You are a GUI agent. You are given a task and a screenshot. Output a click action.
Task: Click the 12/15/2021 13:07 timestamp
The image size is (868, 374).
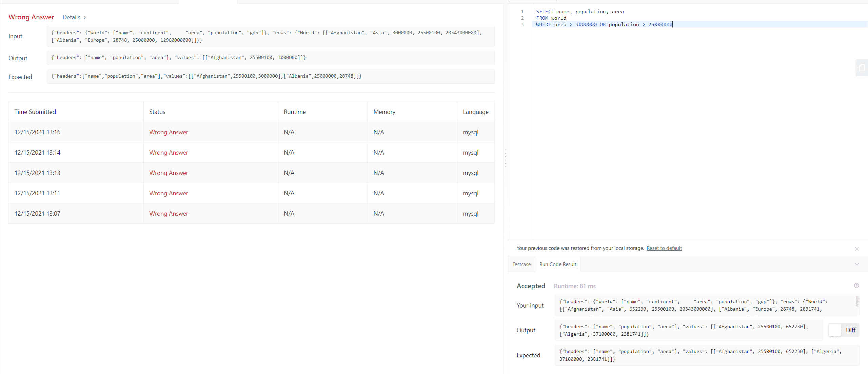[x=37, y=214]
